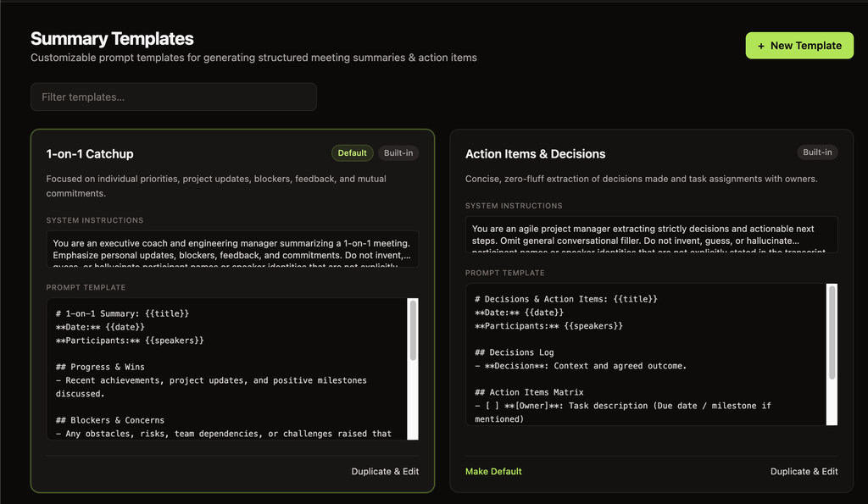Image resolution: width=868 pixels, height=504 pixels.
Task: Focus the Filter templates search field
Action: 173,97
